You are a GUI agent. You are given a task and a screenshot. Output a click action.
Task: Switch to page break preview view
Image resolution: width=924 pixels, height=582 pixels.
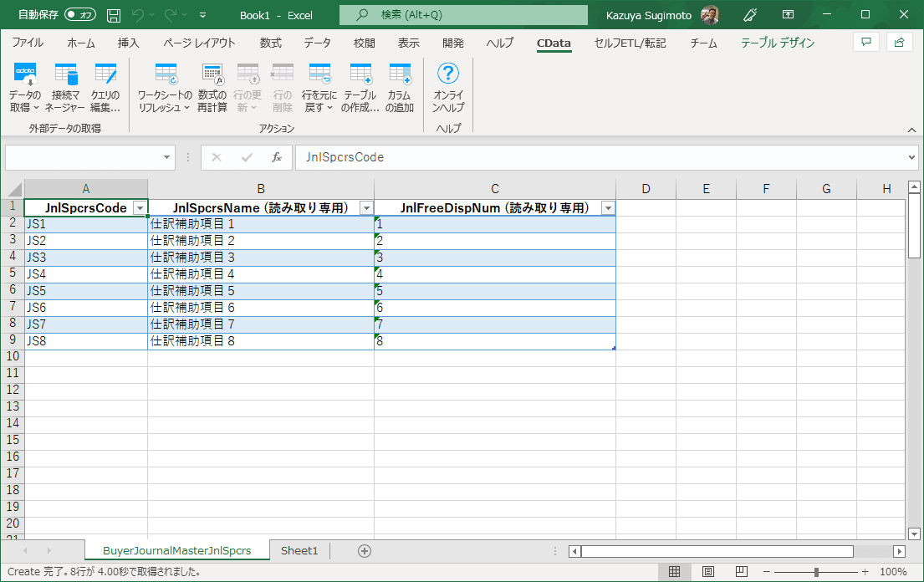[x=741, y=572]
